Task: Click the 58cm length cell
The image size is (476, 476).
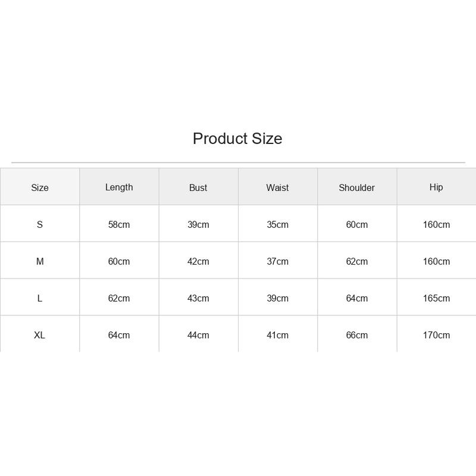Action: tap(119, 224)
